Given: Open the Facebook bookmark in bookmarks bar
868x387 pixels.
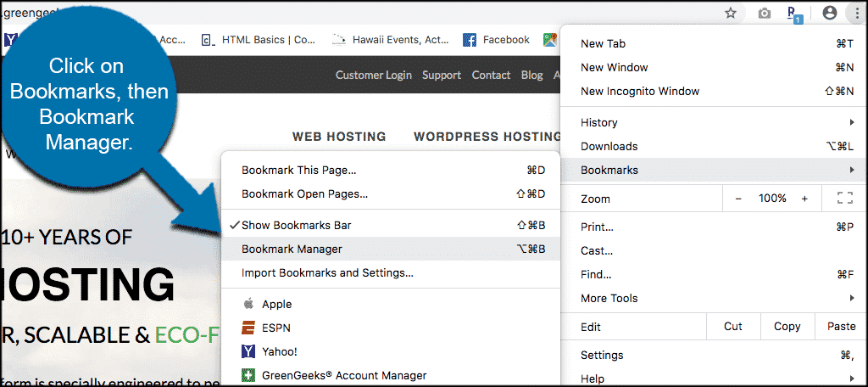Looking at the screenshot, I should (497, 40).
